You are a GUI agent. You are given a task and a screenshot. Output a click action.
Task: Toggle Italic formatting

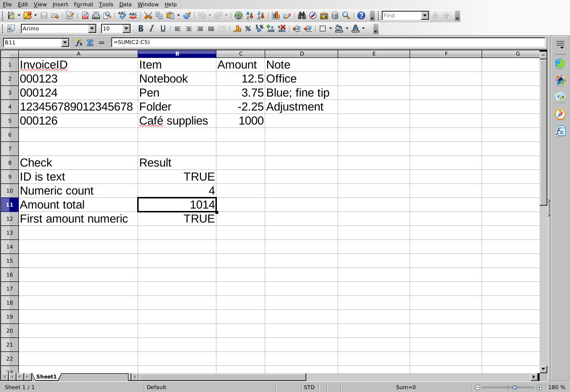coord(152,28)
